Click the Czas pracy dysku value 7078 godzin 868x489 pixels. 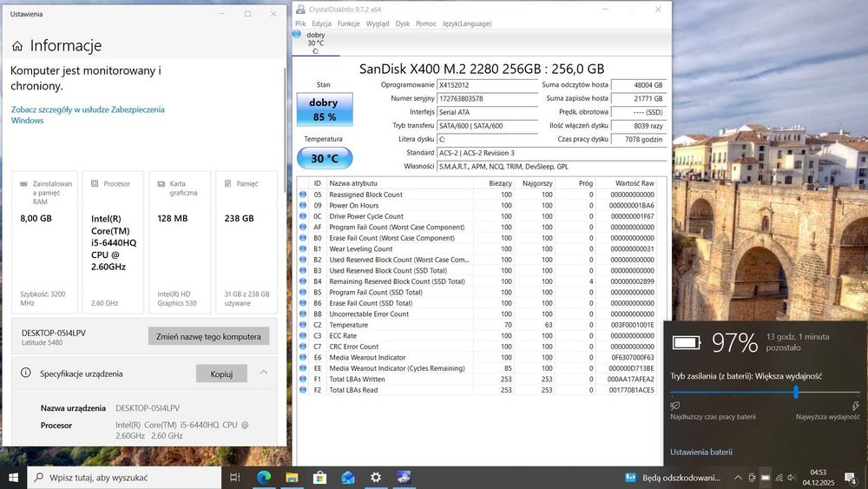coord(638,139)
